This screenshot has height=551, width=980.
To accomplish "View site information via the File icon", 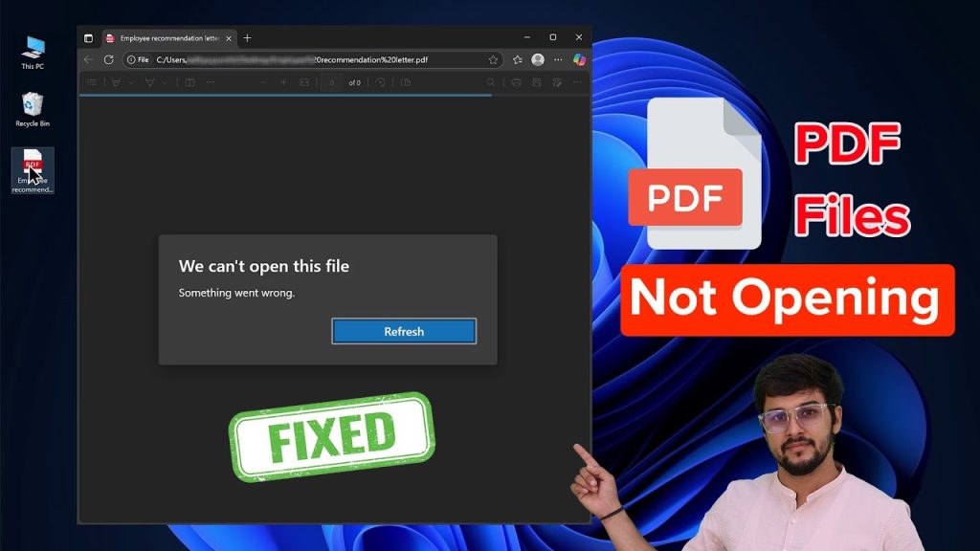I will tap(138, 60).
